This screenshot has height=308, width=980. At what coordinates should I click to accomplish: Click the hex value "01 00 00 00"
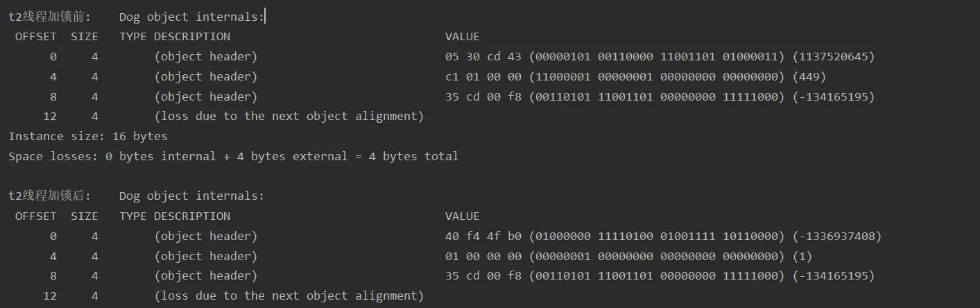pos(483,257)
